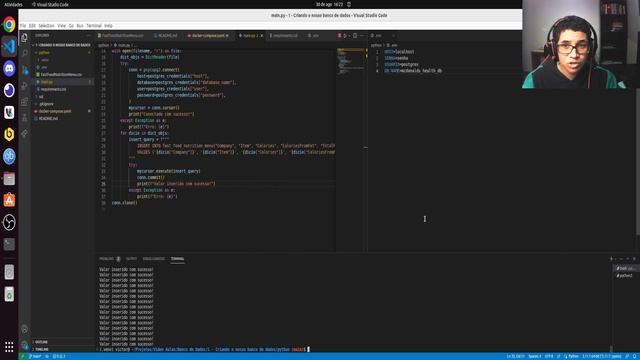This screenshot has height=360, width=640.
Task: Switch to Visual Studio Code dock icon
Action: click(9, 46)
